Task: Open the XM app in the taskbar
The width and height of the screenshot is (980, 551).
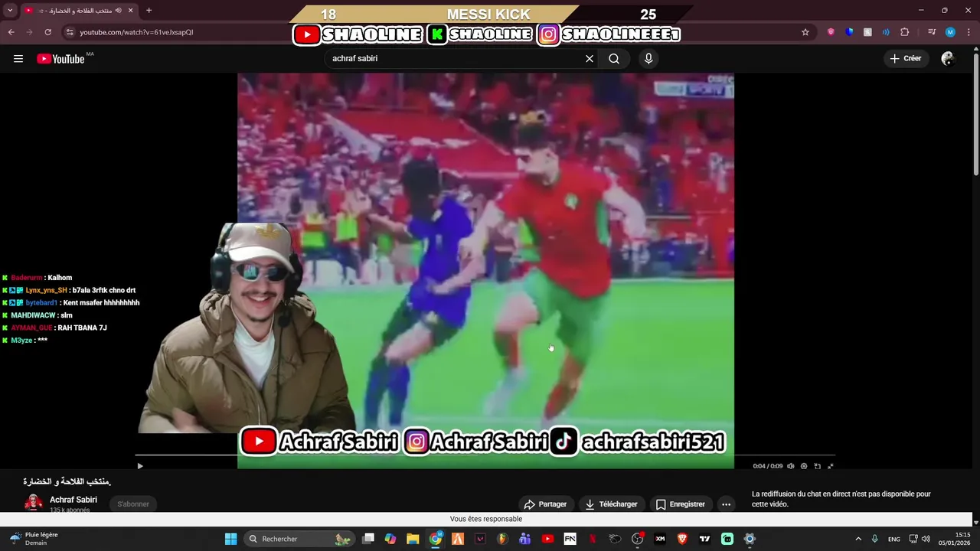Action: tap(660, 539)
